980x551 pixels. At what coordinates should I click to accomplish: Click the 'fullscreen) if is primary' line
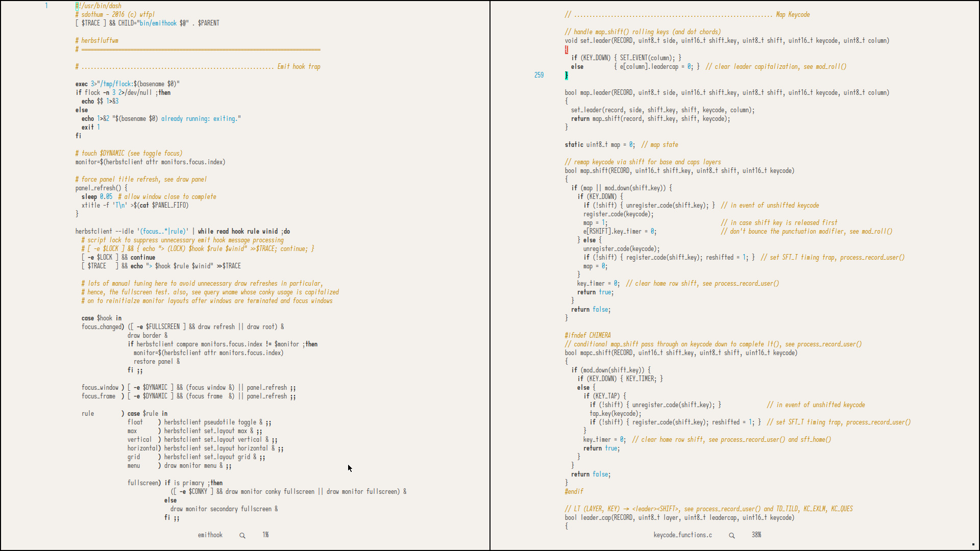pyautogui.click(x=175, y=483)
